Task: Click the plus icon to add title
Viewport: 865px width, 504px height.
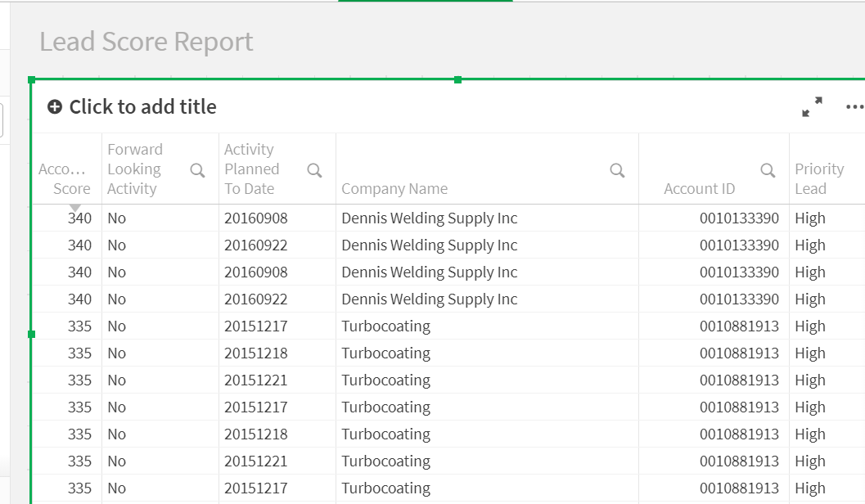Action: click(55, 107)
